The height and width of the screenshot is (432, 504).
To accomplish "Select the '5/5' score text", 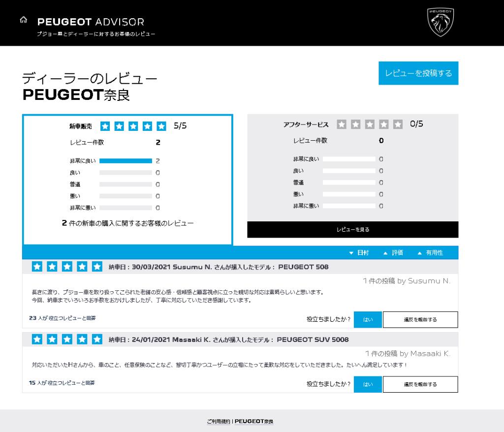I will pos(180,125).
